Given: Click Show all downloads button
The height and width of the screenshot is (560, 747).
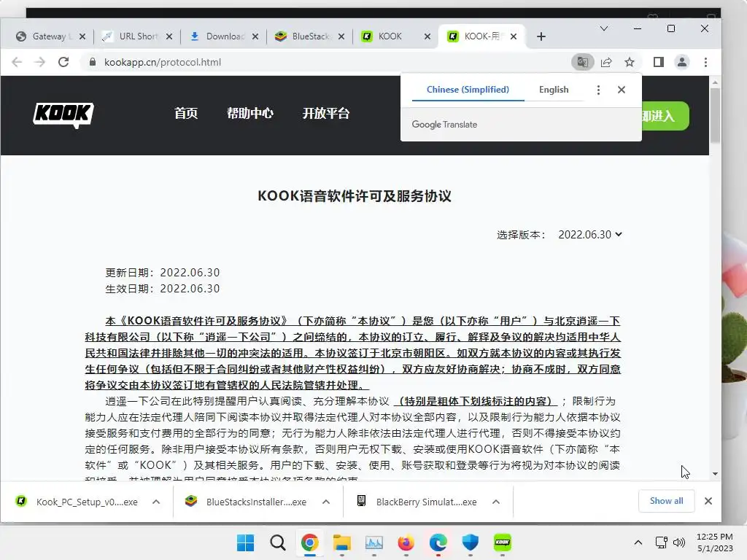Looking at the screenshot, I should (666, 501).
